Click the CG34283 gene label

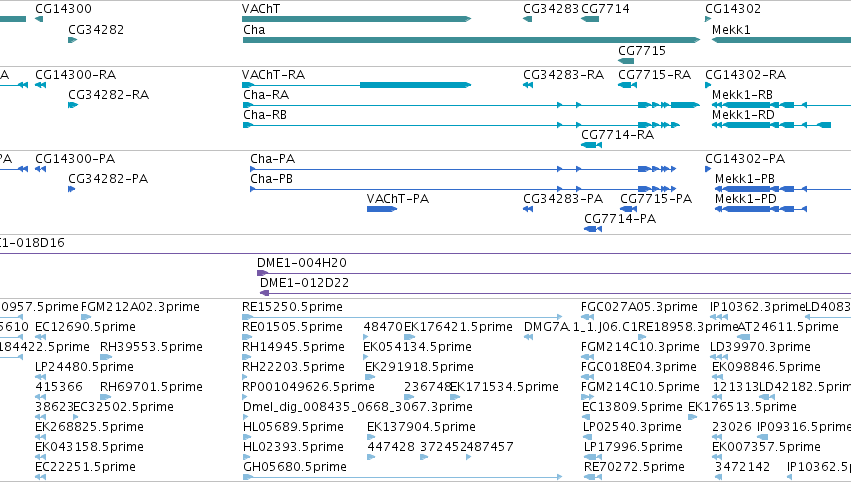551,9
